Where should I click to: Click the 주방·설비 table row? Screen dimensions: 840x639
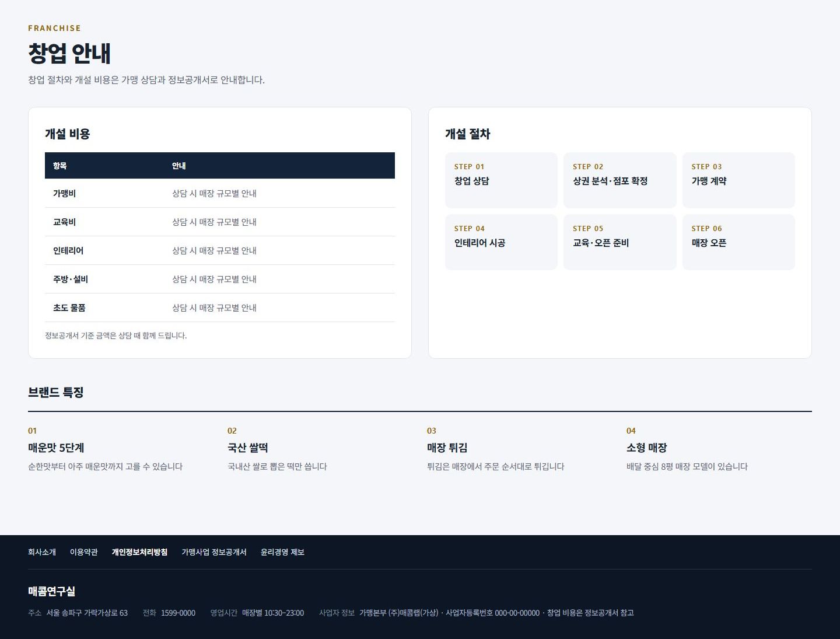[220, 279]
